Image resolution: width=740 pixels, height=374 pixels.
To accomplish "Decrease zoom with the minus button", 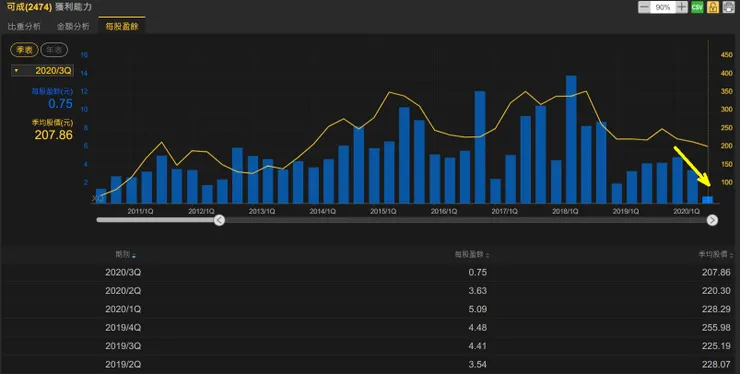I will (x=644, y=7).
